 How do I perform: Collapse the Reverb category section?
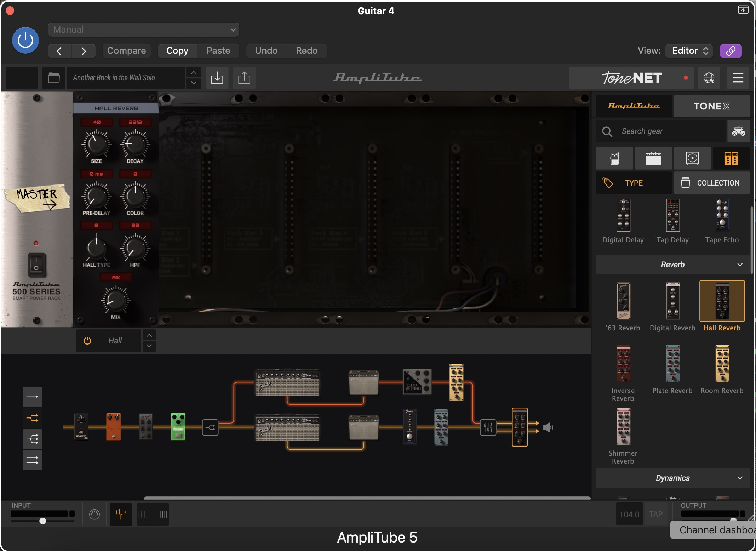[672, 265]
